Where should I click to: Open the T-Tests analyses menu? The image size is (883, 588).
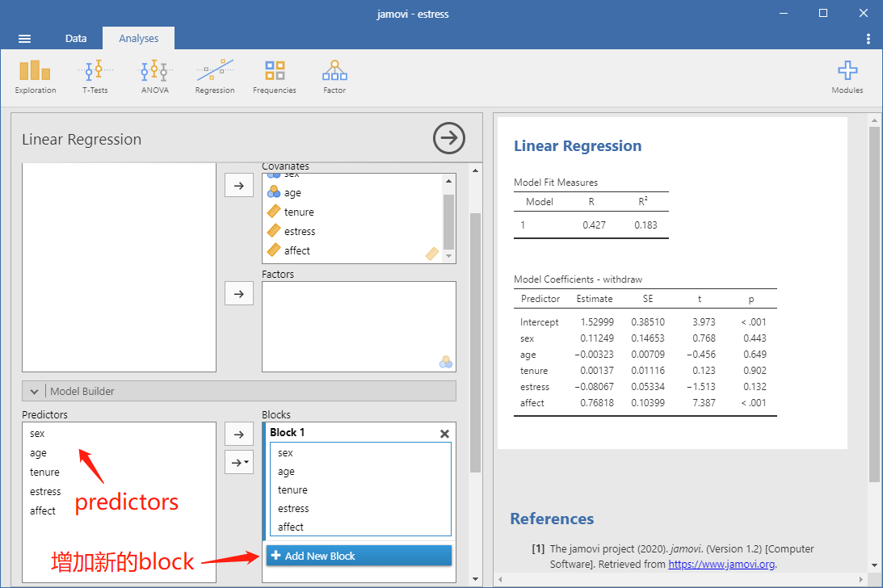[95, 78]
